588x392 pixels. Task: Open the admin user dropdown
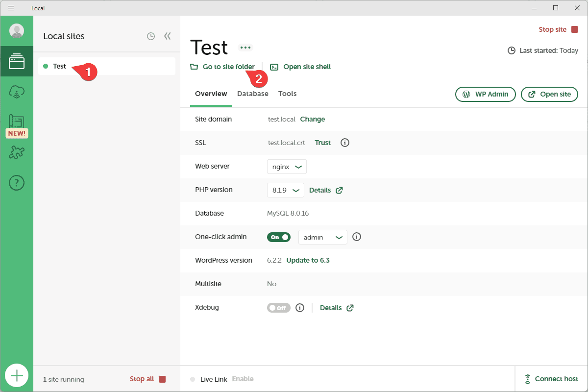[323, 237]
